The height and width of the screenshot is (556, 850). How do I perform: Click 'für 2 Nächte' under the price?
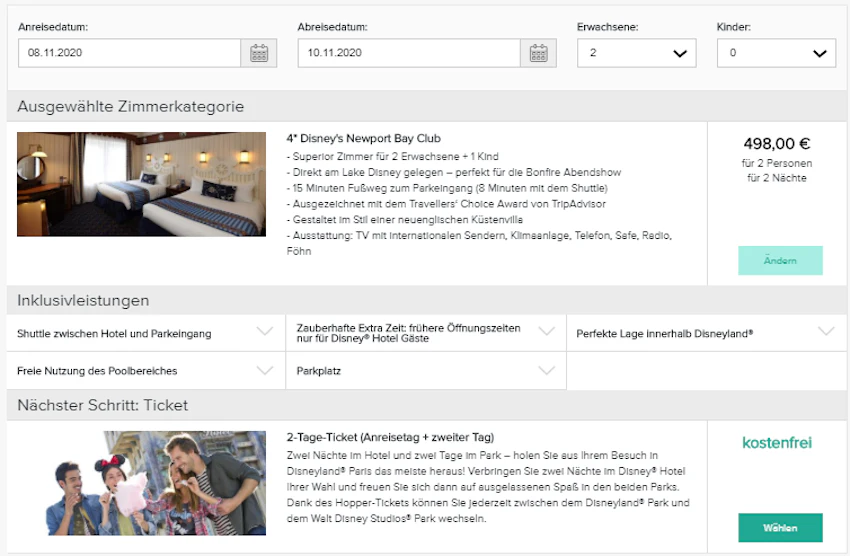click(777, 178)
